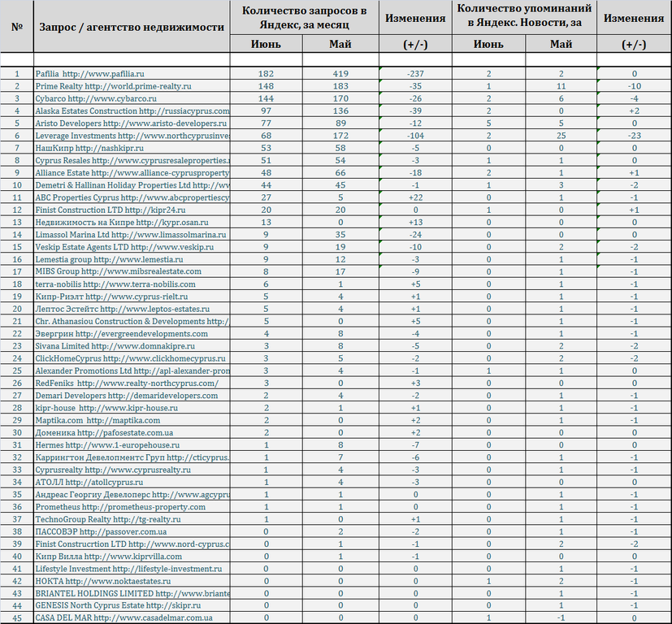Select Demetri & Hallinan Holiday Properties cell

[x=132, y=185]
